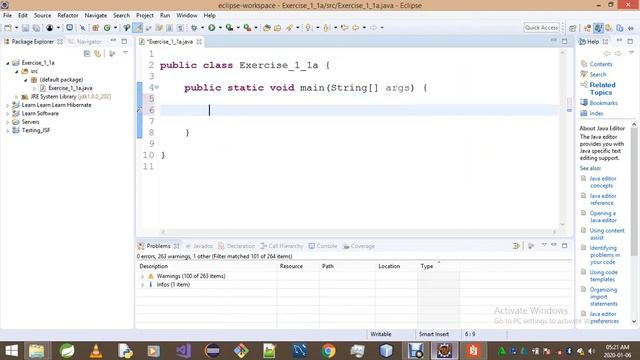Viewport: 640px width, 360px height.
Task: Click the Save toolbar icon
Action: click(x=25, y=28)
